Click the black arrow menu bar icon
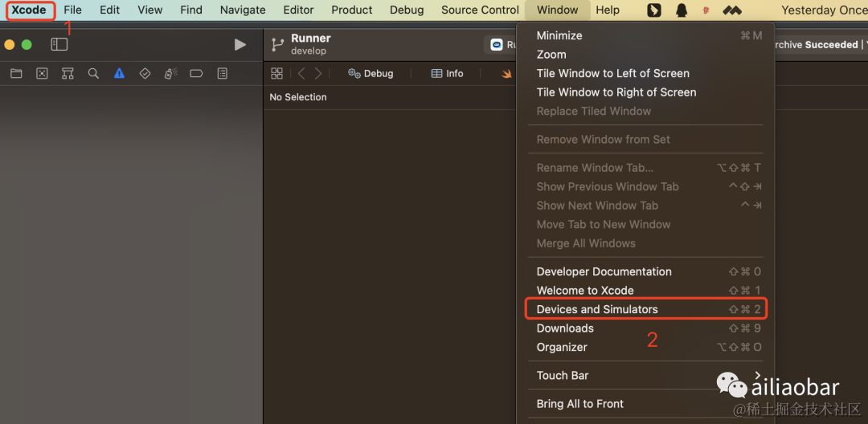868x424 pixels. tap(654, 10)
